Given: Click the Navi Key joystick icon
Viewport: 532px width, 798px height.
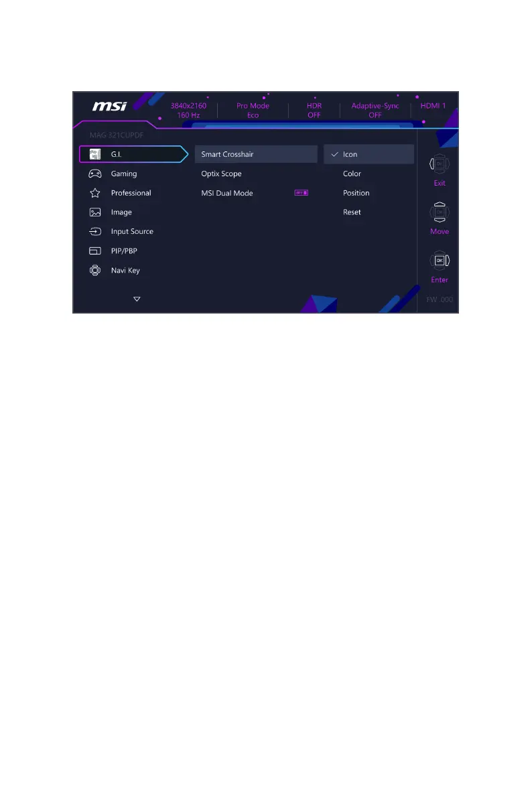Looking at the screenshot, I should pyautogui.click(x=94, y=270).
